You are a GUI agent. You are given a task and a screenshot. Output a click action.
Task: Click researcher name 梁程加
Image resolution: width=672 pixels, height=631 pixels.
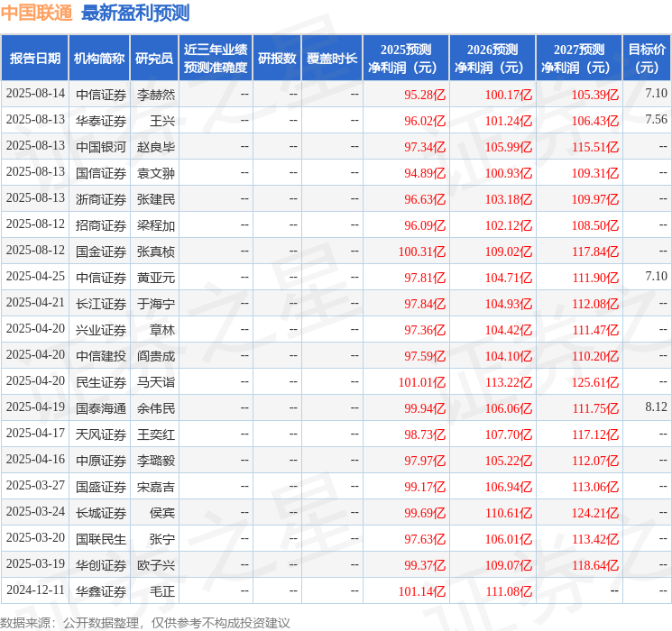[x=155, y=225]
